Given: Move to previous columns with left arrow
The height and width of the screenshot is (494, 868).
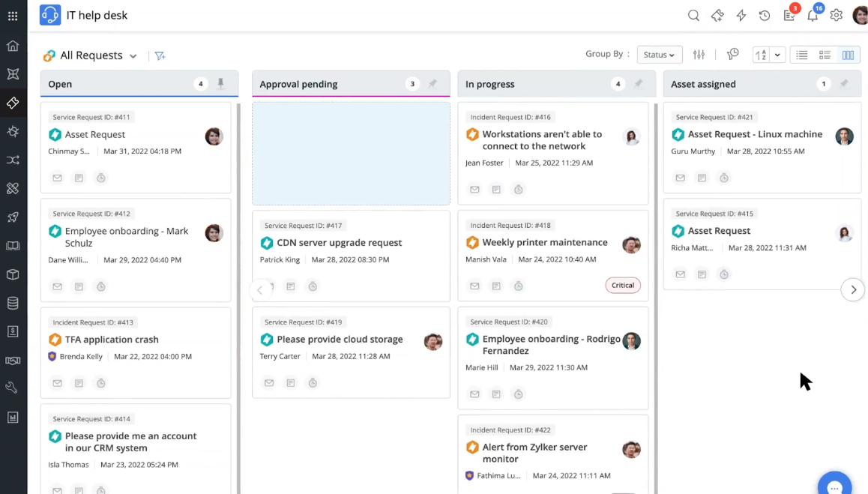Looking at the screenshot, I should click(x=259, y=289).
